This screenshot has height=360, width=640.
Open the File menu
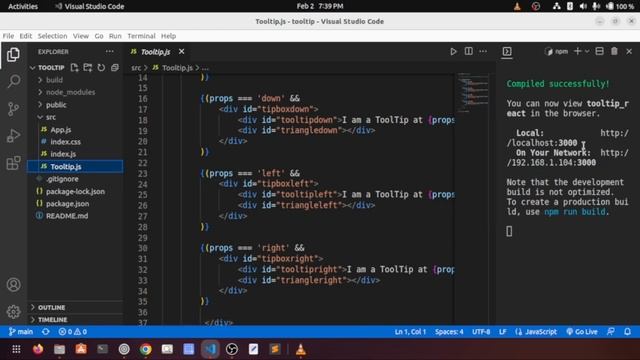(8, 36)
